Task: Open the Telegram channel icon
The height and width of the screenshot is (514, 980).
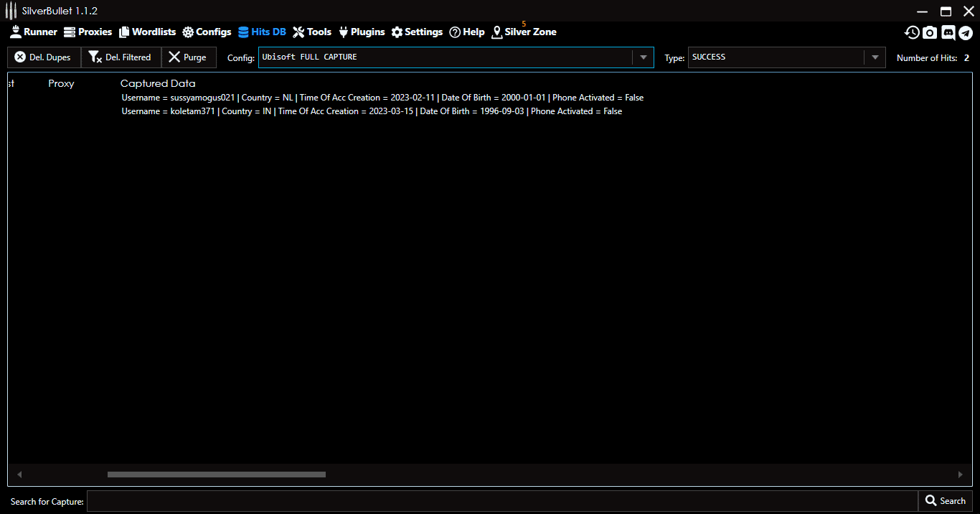Action: point(967,32)
